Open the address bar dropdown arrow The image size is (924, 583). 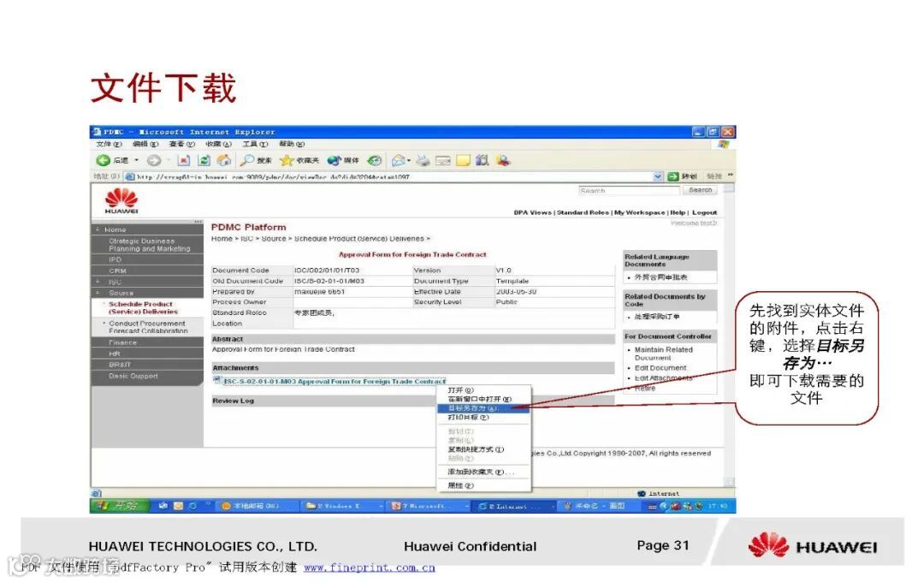click(658, 176)
